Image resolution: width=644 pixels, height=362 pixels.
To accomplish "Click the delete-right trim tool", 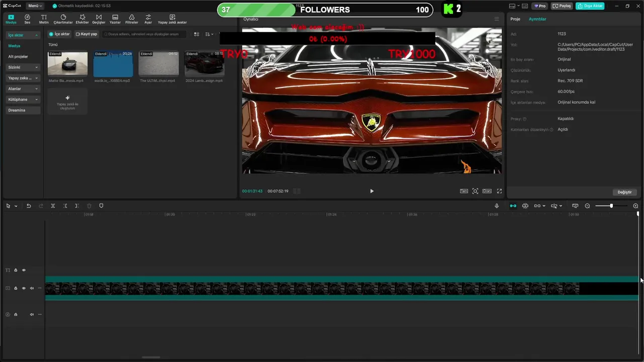I will tap(76, 206).
